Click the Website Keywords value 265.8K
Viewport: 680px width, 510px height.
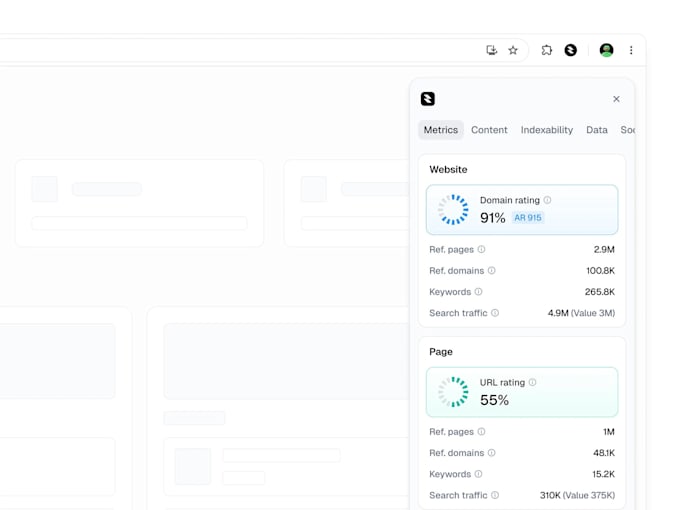point(600,291)
